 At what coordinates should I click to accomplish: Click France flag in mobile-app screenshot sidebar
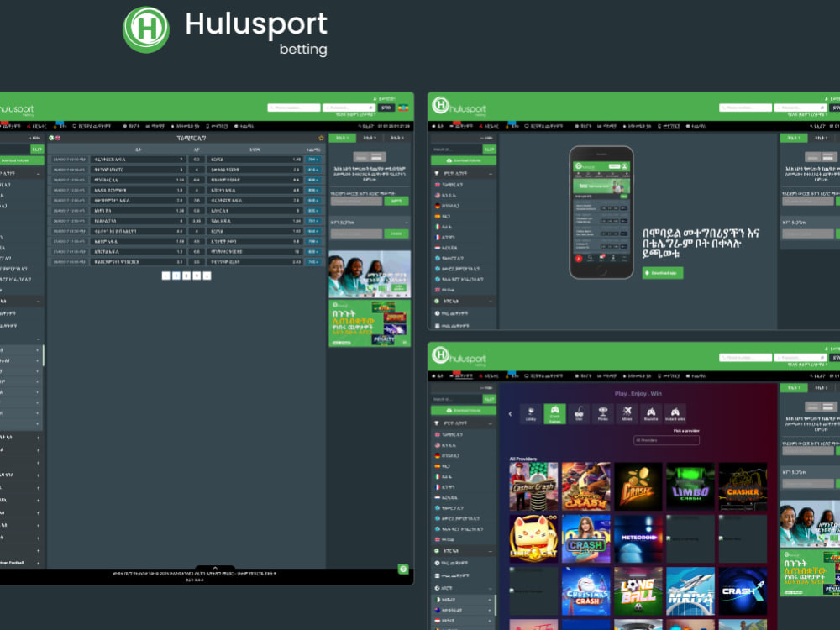(x=437, y=237)
